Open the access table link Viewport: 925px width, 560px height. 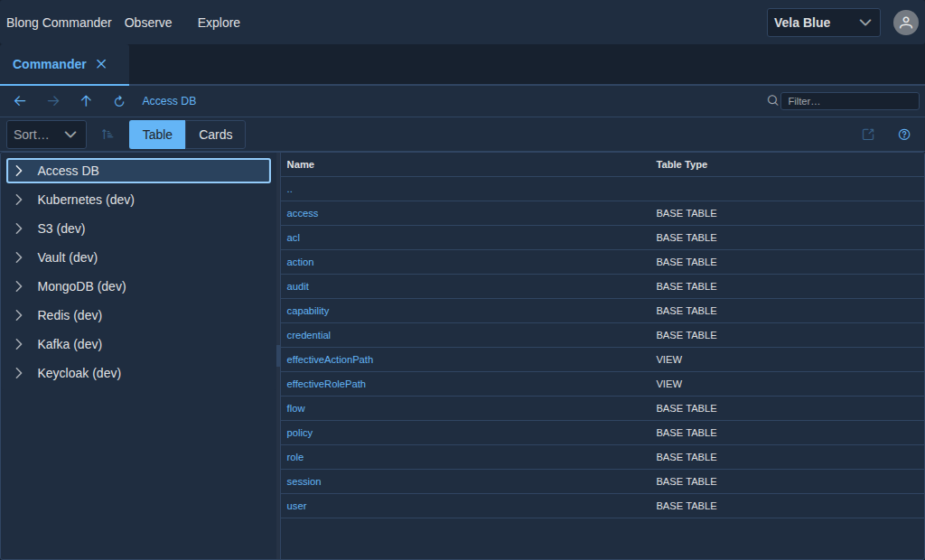click(302, 213)
